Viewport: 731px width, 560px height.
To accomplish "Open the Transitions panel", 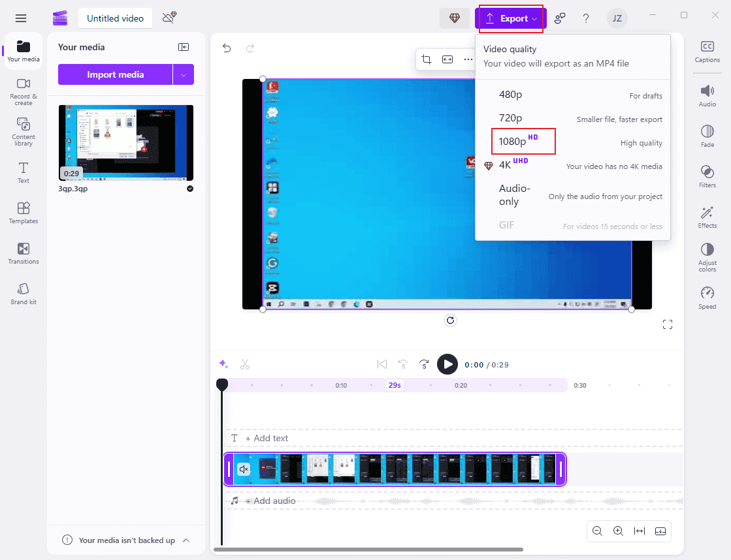I will (23, 255).
